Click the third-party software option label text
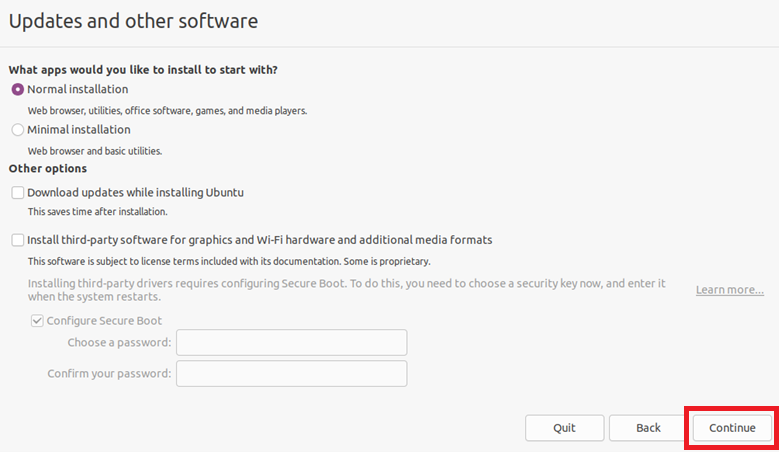 pos(259,240)
